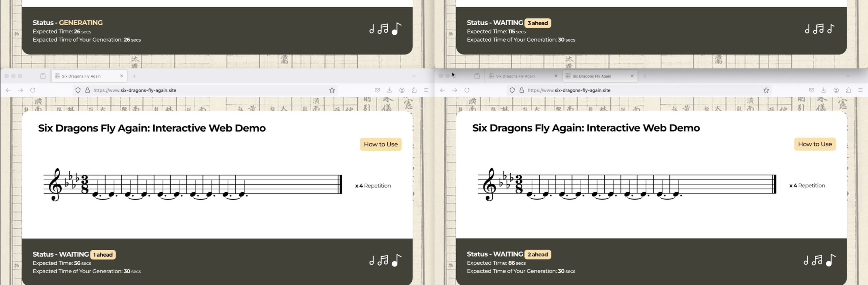
Task: Click the beamed notes icon in the GENERATING window
Action: 383,29
